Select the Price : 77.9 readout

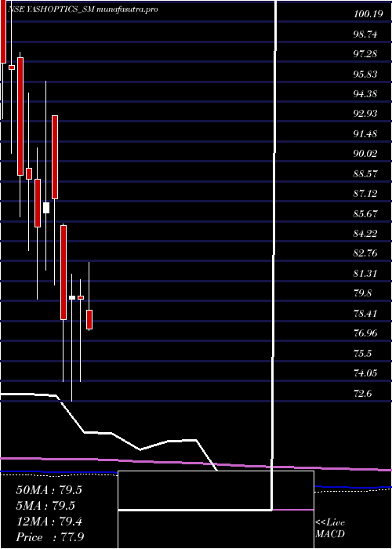tap(49, 537)
